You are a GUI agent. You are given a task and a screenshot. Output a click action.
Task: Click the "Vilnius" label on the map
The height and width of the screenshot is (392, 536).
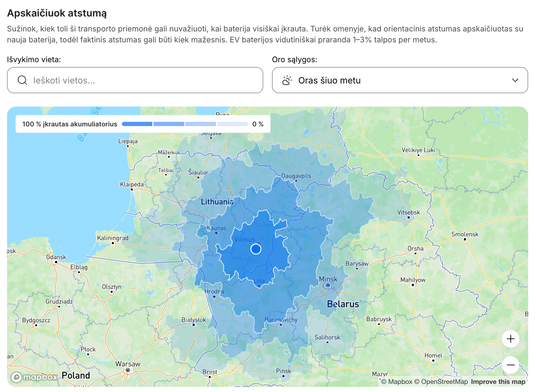[x=245, y=239]
